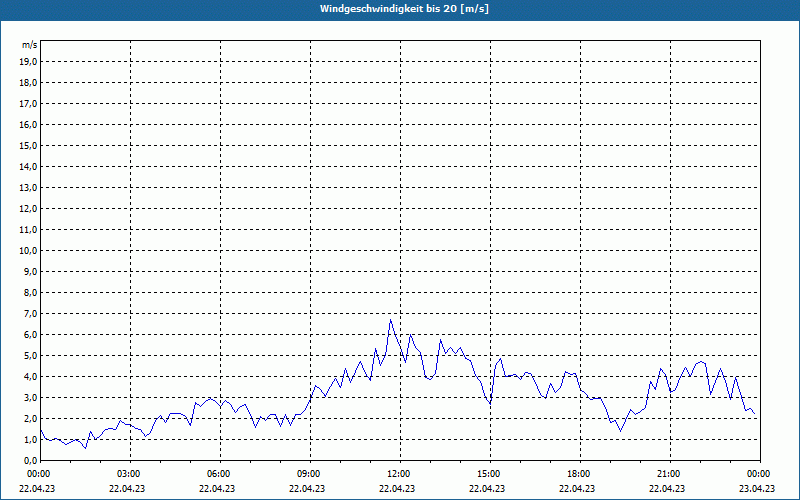Click the 8,0 y-axis label
Screen dimensions: 800x500
click(30, 292)
